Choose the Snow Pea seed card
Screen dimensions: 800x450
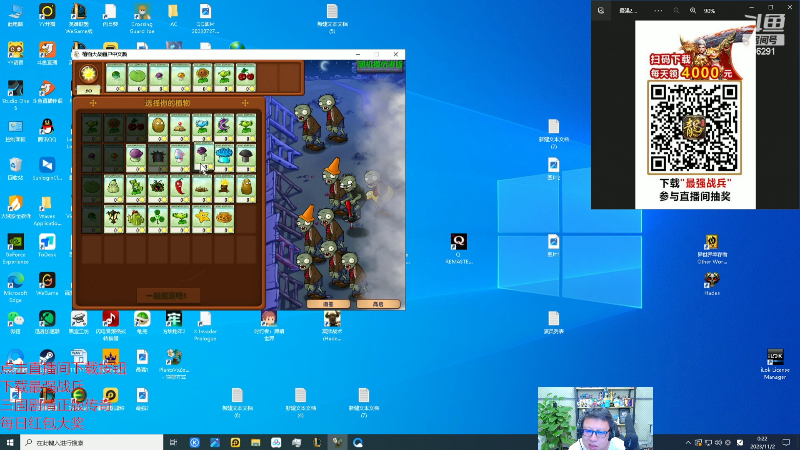click(202, 128)
